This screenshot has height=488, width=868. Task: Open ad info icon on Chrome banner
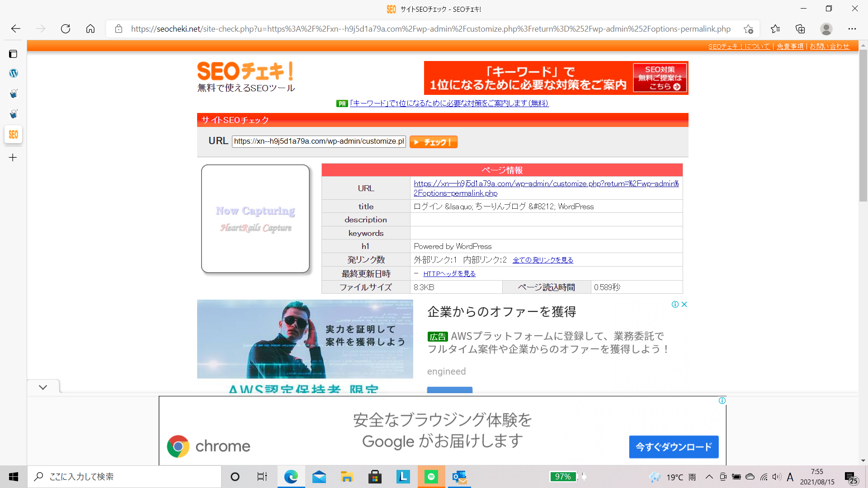(722, 401)
